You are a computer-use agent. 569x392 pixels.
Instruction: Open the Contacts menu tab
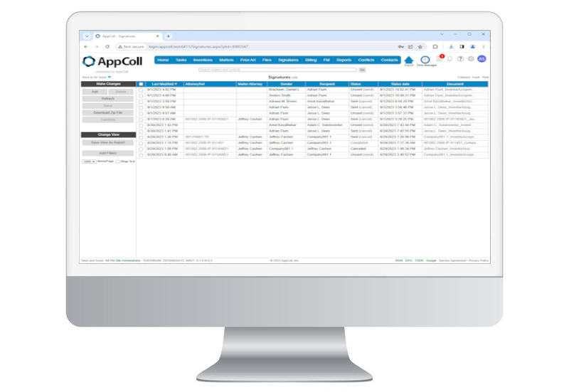point(389,60)
